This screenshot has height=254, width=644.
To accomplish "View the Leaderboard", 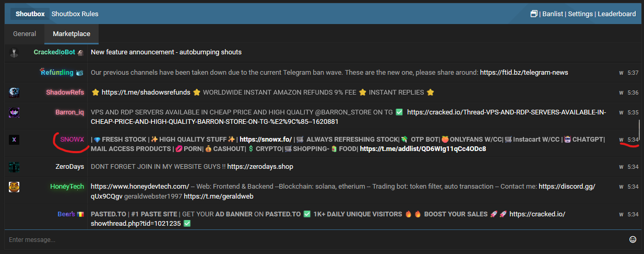I will (616, 14).
